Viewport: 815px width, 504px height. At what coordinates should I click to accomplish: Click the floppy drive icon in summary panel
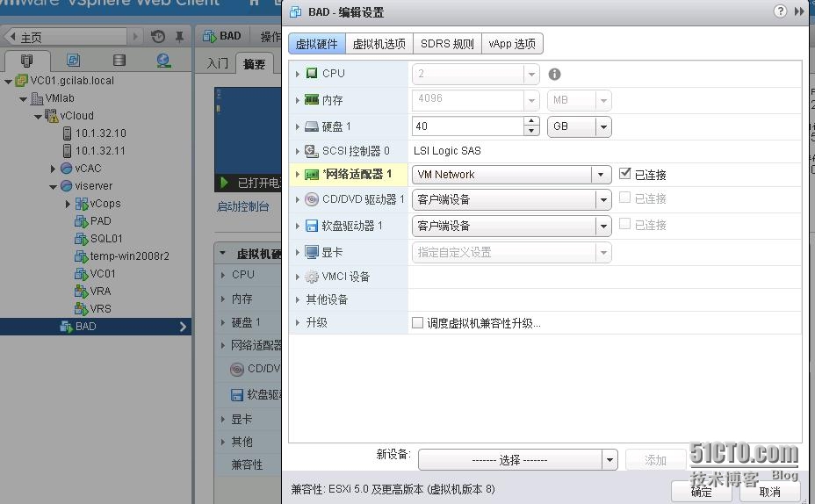pos(237,395)
